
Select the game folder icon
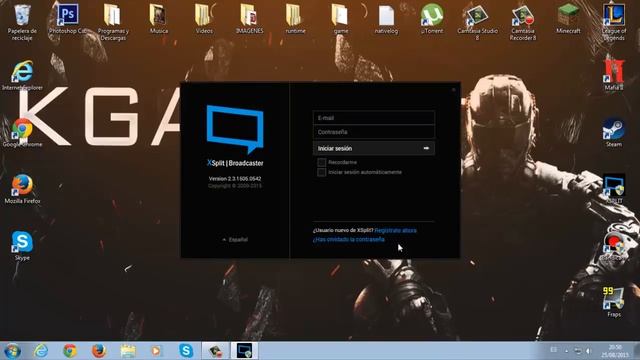click(x=340, y=19)
